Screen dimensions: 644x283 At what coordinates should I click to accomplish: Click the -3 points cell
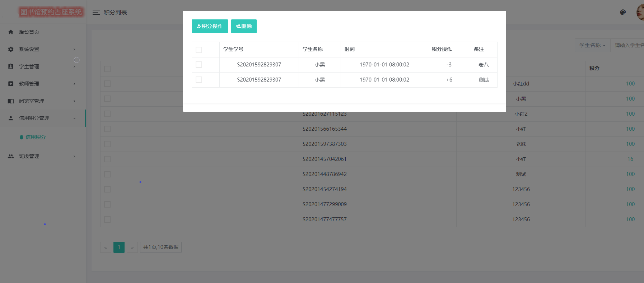click(x=449, y=65)
